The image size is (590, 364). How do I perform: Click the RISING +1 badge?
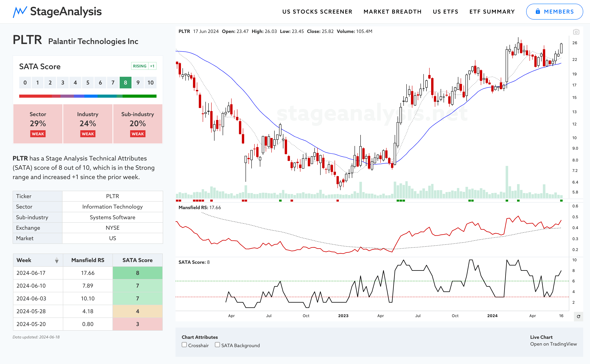[144, 66]
